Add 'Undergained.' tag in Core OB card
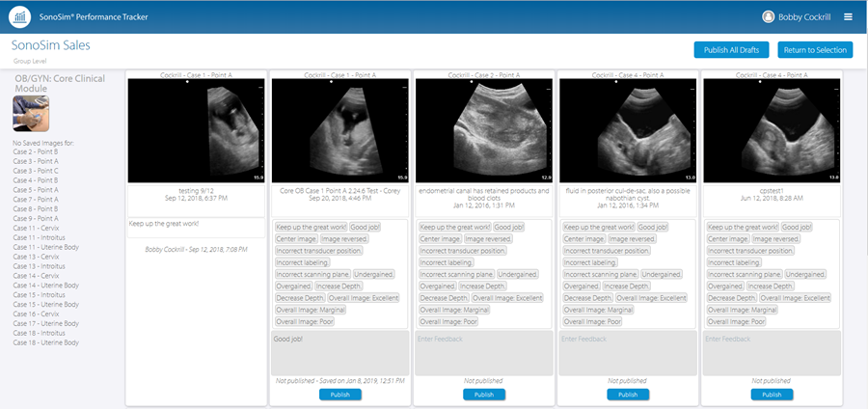The image size is (868, 409). (x=373, y=275)
